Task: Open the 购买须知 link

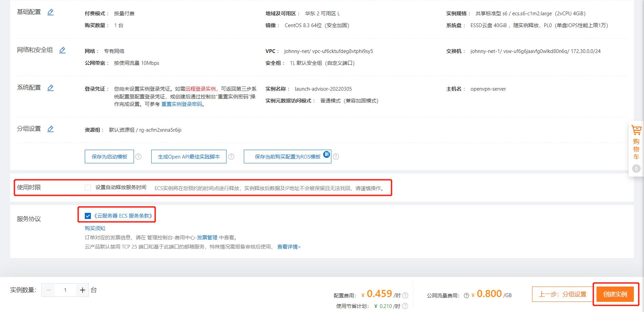Action: point(95,228)
